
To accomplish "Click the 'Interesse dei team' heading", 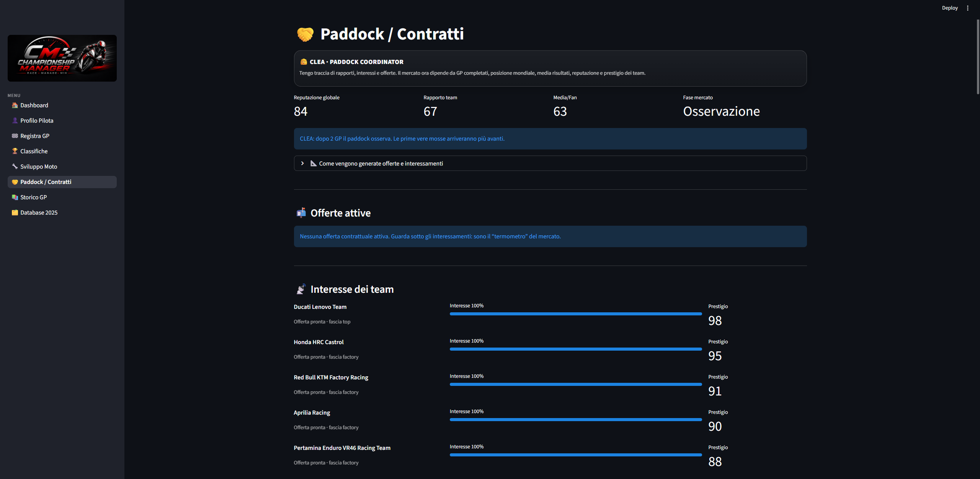I will pyautogui.click(x=352, y=289).
